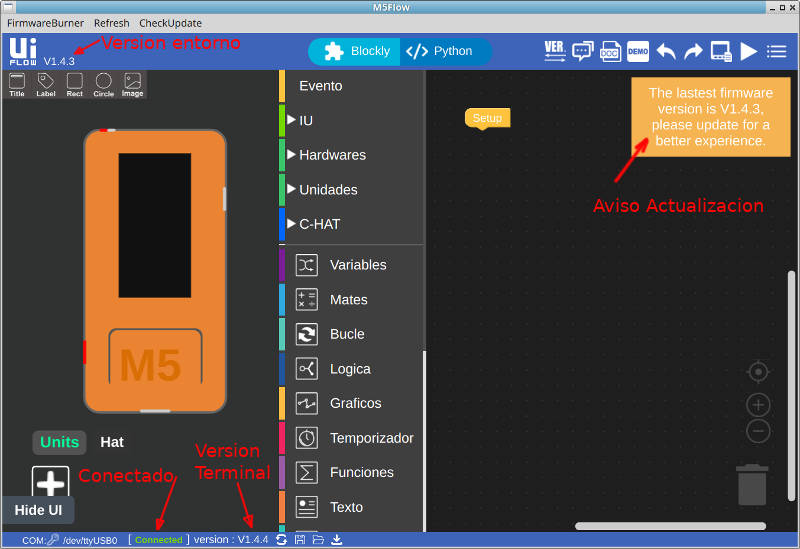
Task: Select the Setup block in workspace
Action: click(487, 118)
